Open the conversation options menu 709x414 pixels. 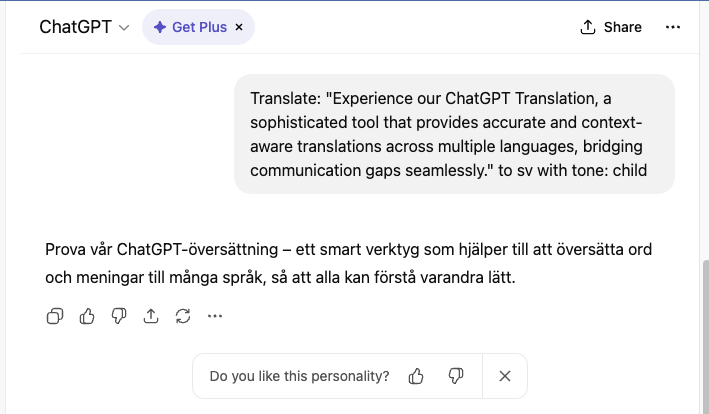coord(672,27)
